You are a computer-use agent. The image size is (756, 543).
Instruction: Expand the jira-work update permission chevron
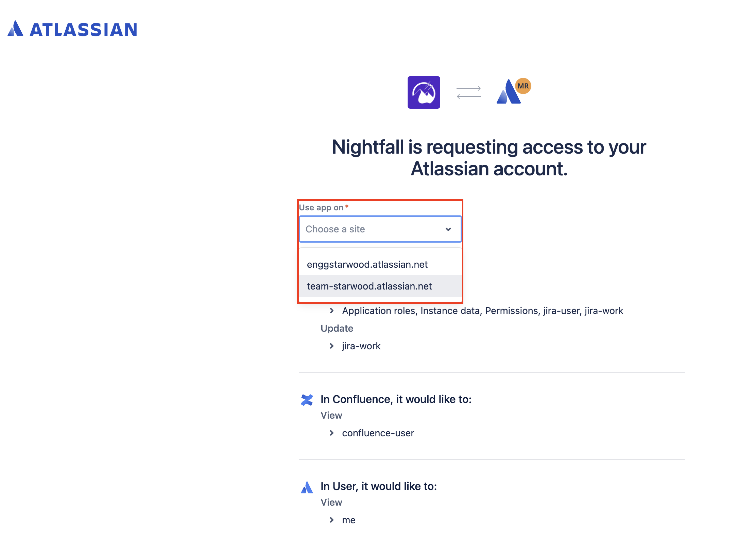pyautogui.click(x=332, y=346)
